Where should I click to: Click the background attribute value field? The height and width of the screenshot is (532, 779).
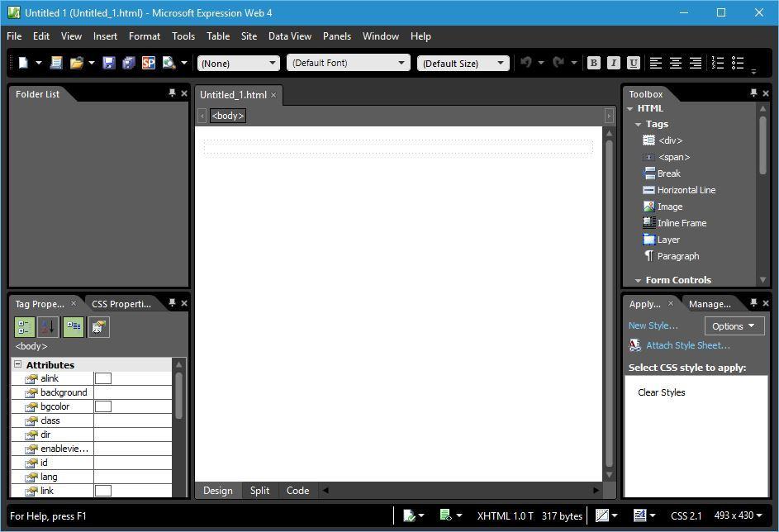click(x=133, y=392)
